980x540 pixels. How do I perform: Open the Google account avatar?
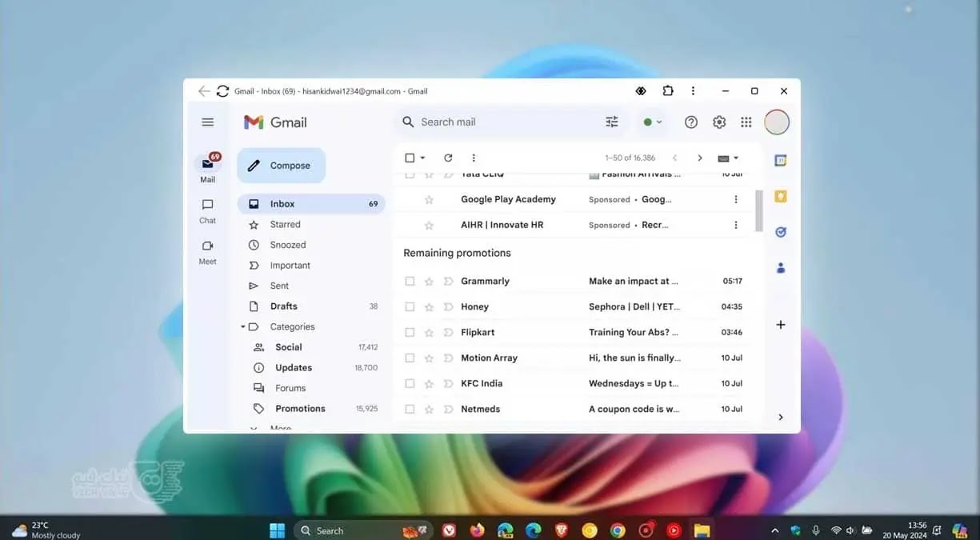click(x=777, y=122)
